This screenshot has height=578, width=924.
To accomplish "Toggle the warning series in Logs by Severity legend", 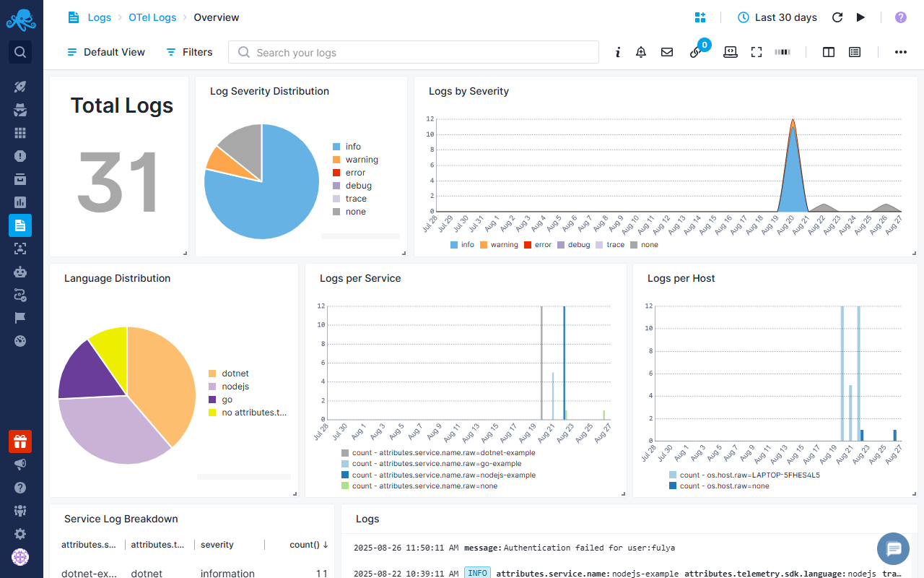I will pyautogui.click(x=499, y=244).
